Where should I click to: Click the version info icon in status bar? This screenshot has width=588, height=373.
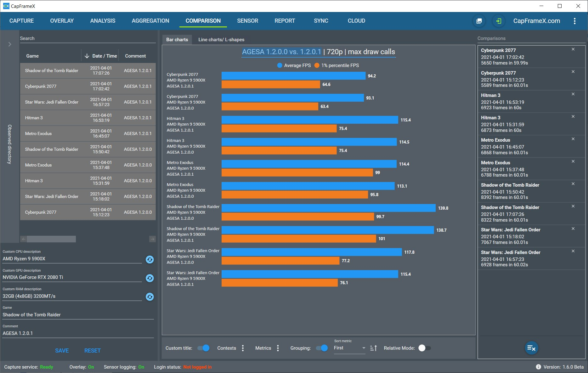[x=538, y=367]
